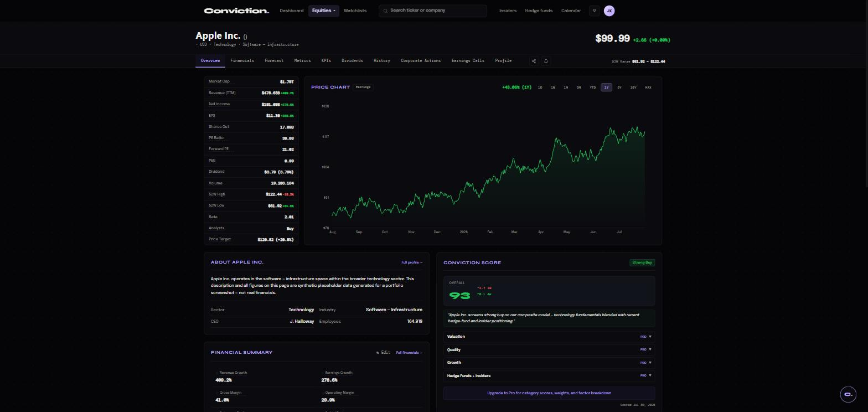Expand the Valuation score row
Viewport: 868px width, 412px height.
(549, 337)
